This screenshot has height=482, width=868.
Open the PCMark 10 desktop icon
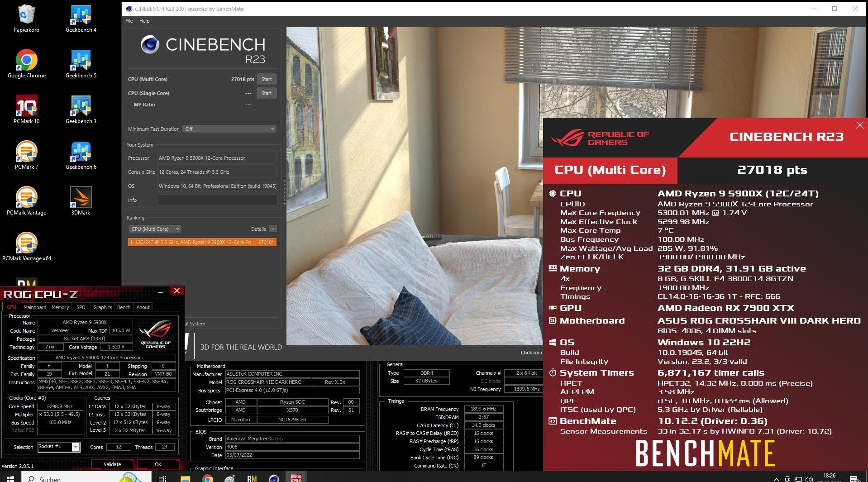tap(26, 110)
